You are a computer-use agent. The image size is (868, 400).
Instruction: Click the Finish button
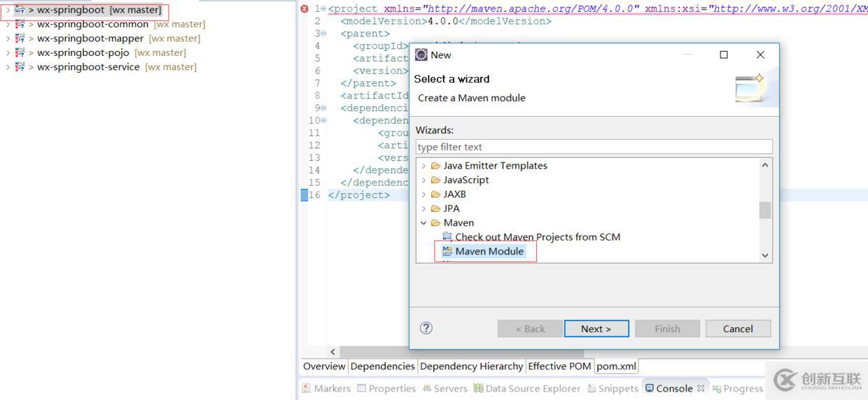coord(667,329)
